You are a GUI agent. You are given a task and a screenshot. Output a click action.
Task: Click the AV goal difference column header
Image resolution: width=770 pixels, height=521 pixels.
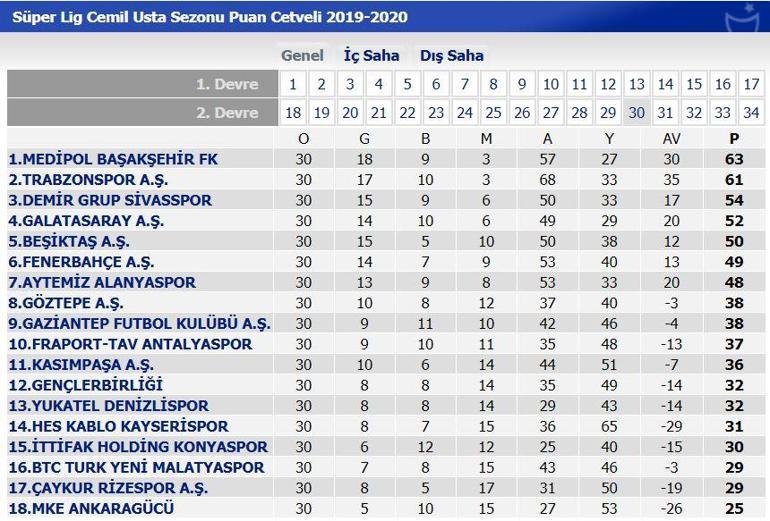click(x=671, y=138)
